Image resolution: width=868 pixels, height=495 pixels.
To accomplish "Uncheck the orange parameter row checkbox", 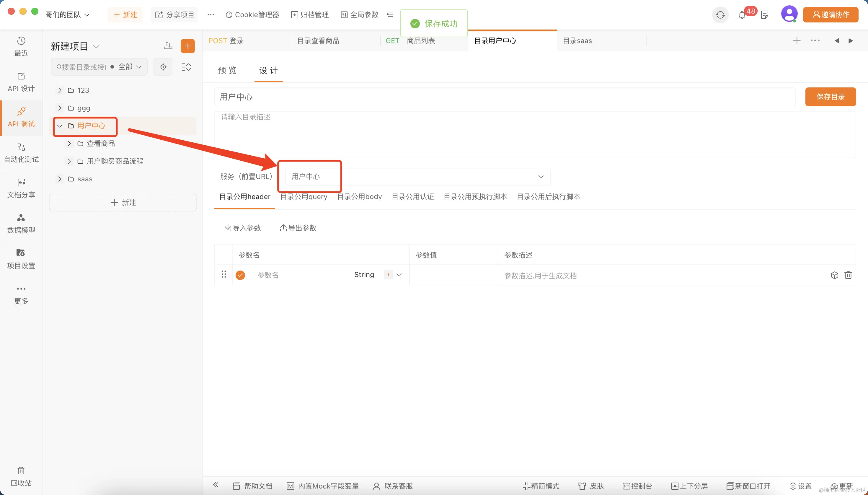I will click(240, 275).
